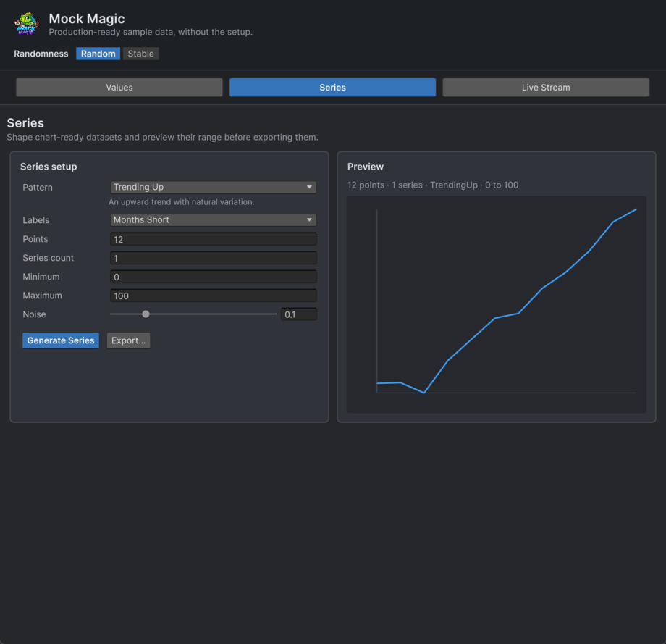Select Stable randomness mode
The width and height of the screenshot is (666, 644).
click(x=140, y=54)
